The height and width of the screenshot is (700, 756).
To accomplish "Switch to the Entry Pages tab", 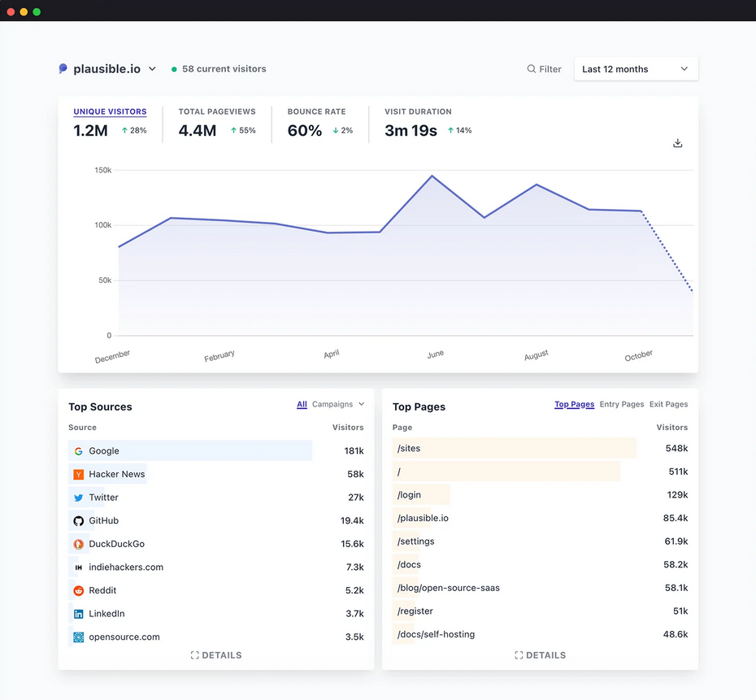I will tap(621, 404).
